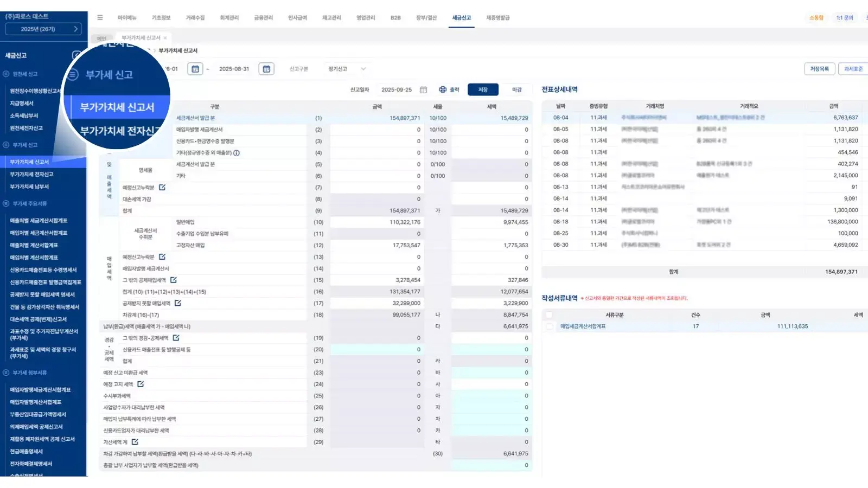868x488 pixels.
Task: Open calendar picker beside end date 2025-08-31
Action: coord(266,69)
